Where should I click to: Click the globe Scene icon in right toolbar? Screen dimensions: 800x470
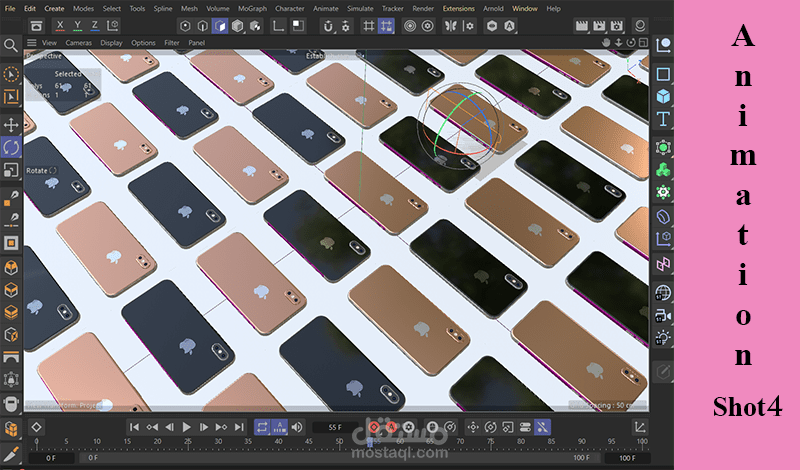pyautogui.click(x=663, y=293)
